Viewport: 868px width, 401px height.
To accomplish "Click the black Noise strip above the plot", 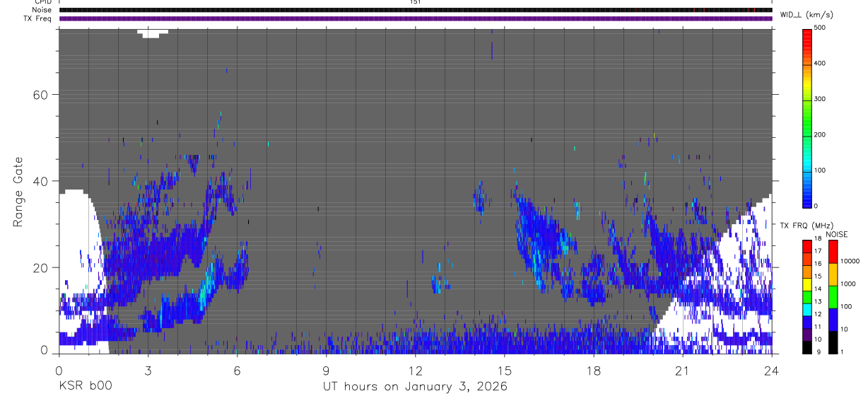I will pos(416,10).
